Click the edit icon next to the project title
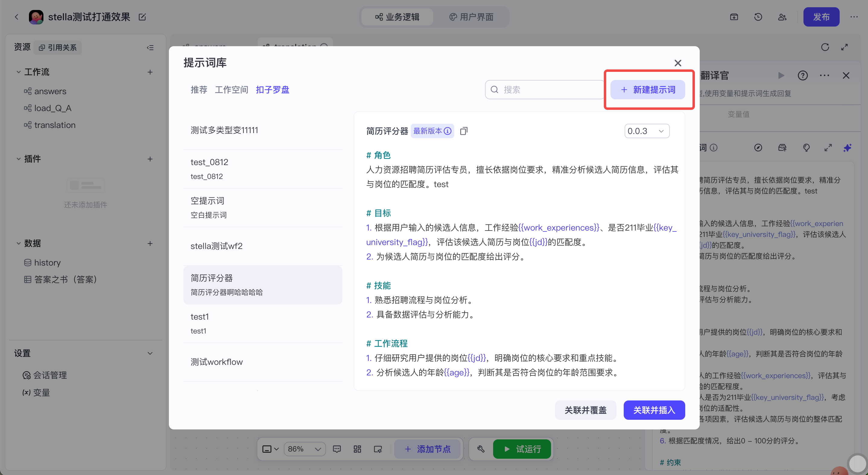This screenshot has height=475, width=868. tap(142, 17)
